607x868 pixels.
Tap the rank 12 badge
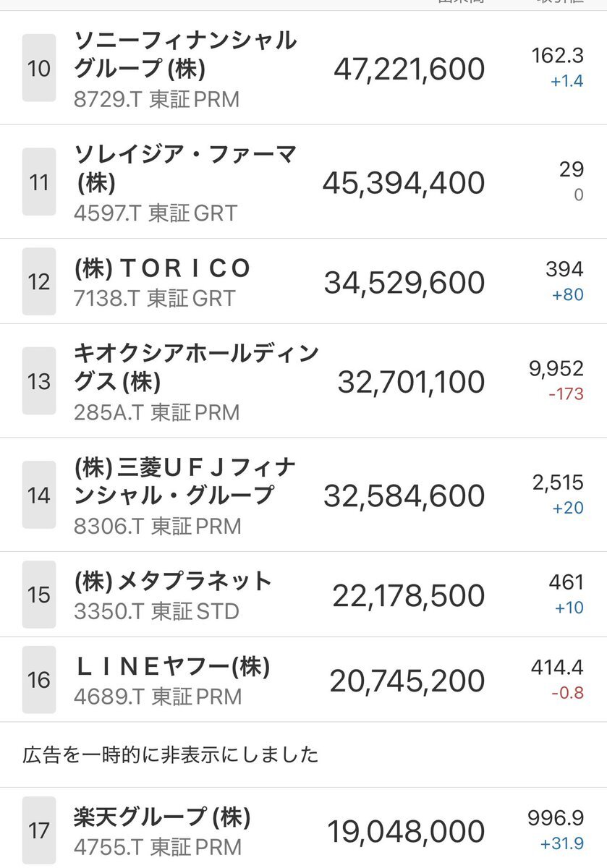(x=39, y=281)
